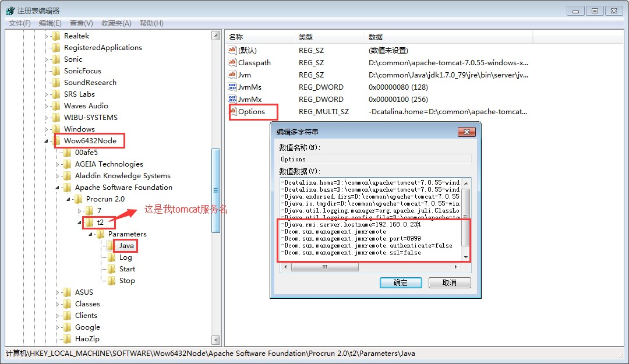Click horizontal scrollbar thumb in the dialog
Image resolution: width=629 pixels, height=364 pixels.
coord(325,267)
